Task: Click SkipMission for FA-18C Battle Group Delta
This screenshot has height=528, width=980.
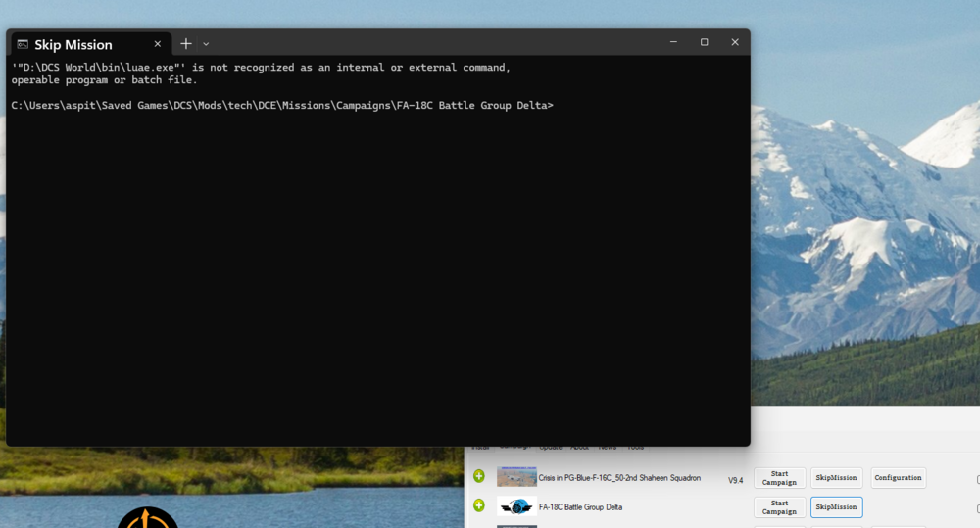Action: 836,507
